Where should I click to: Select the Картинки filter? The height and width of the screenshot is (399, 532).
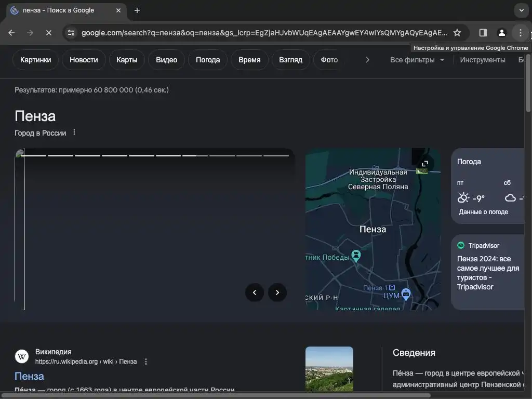click(36, 60)
